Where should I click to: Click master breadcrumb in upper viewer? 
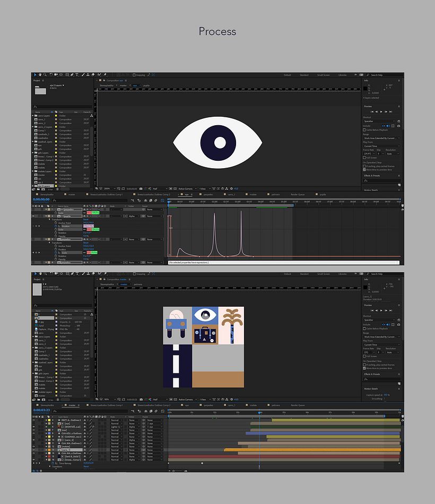[123, 85]
